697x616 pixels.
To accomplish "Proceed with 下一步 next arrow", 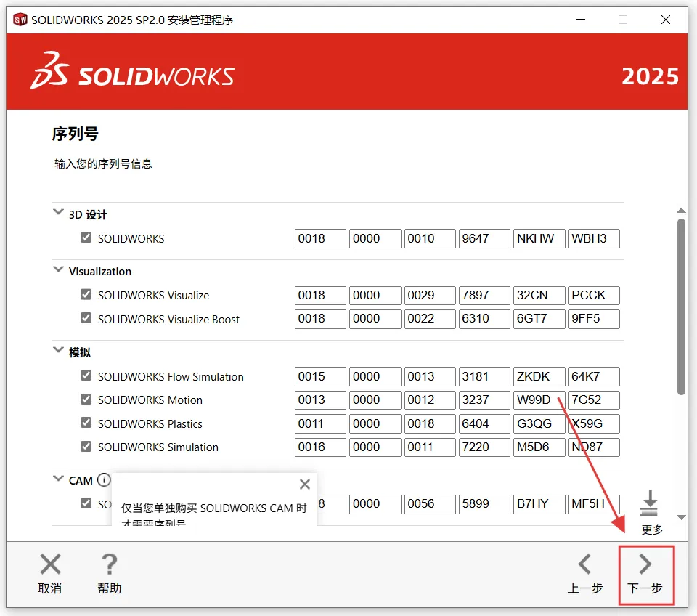I will tap(645, 564).
